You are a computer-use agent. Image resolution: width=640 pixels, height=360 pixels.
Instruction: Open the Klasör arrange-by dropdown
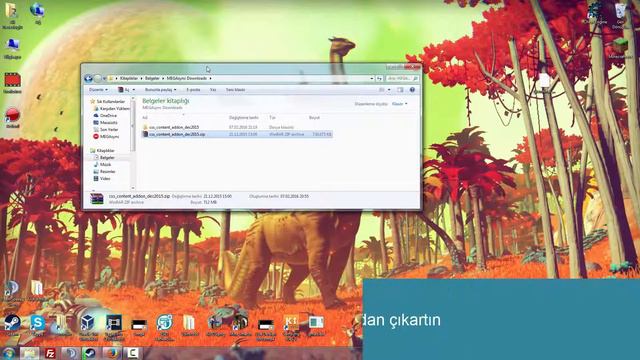(x=400, y=104)
